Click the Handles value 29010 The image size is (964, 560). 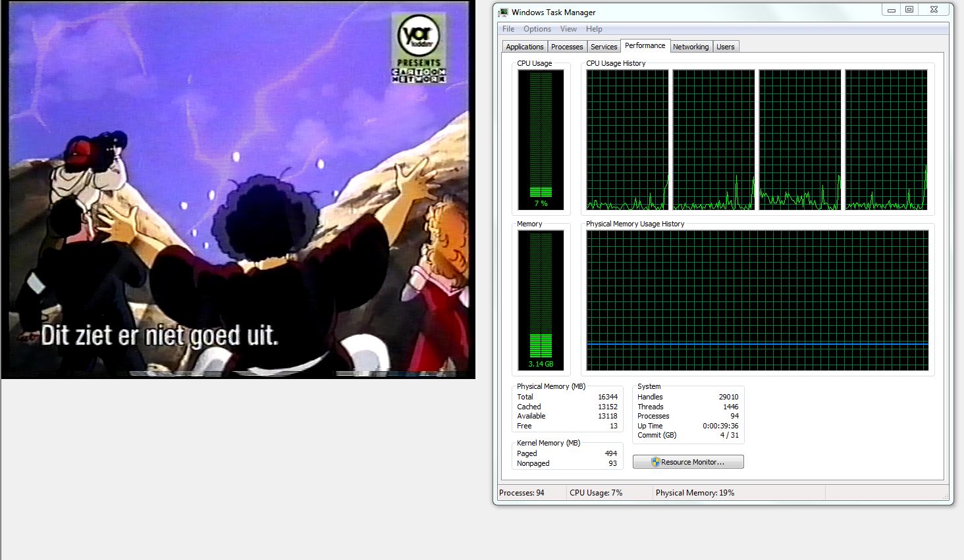click(x=729, y=397)
